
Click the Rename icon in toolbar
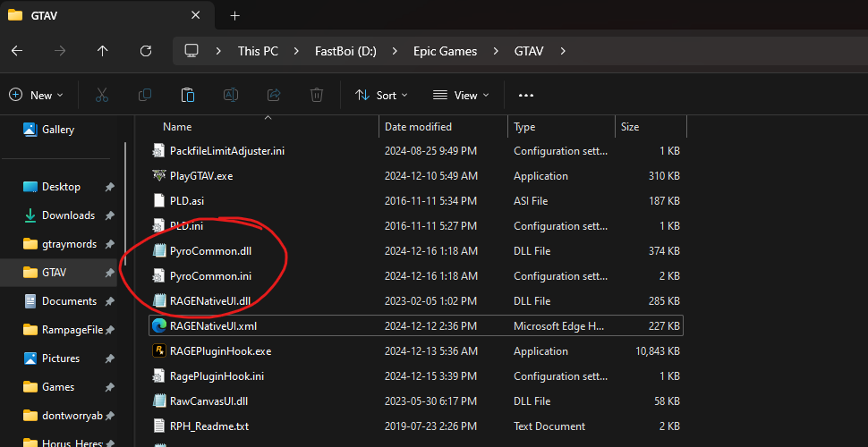point(230,95)
